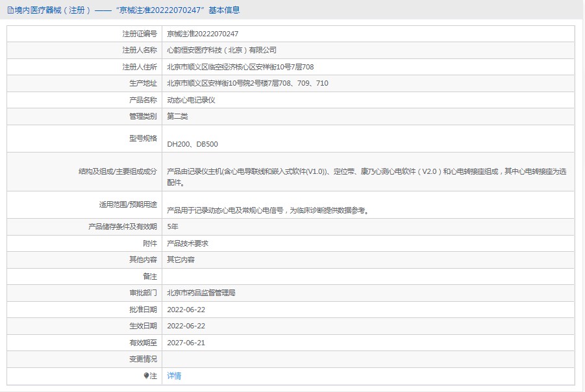This screenshot has height=392, width=585.
Task: Click the registration number value 京械注准20222070247
Action: pyautogui.click(x=203, y=34)
